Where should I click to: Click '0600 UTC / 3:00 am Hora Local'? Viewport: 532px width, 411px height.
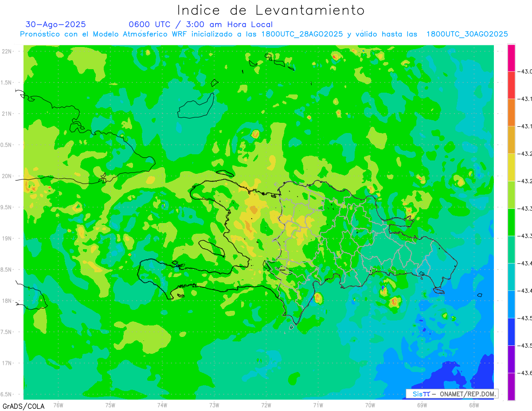pos(200,24)
